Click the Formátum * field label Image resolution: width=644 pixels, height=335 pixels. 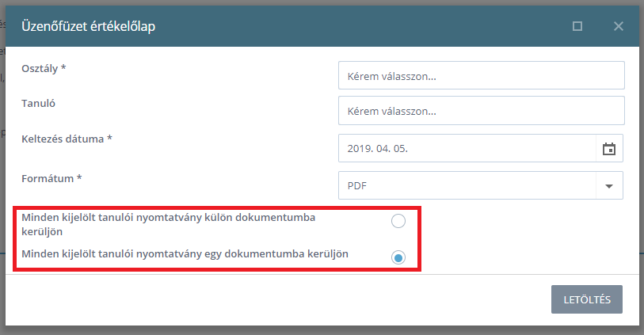pos(51,178)
